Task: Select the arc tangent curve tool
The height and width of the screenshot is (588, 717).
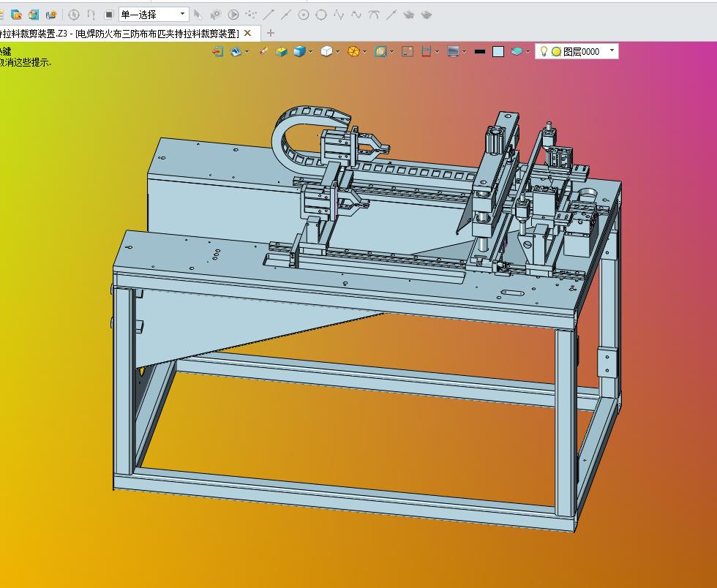Action: point(374,15)
